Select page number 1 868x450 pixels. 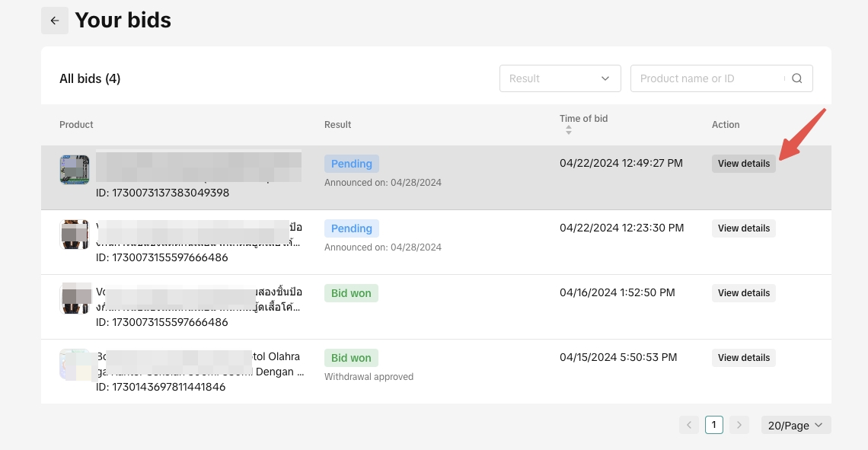713,425
